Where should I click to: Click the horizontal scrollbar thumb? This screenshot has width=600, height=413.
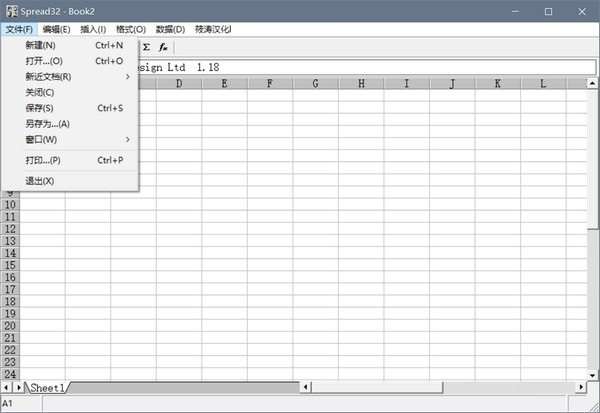coord(377,387)
